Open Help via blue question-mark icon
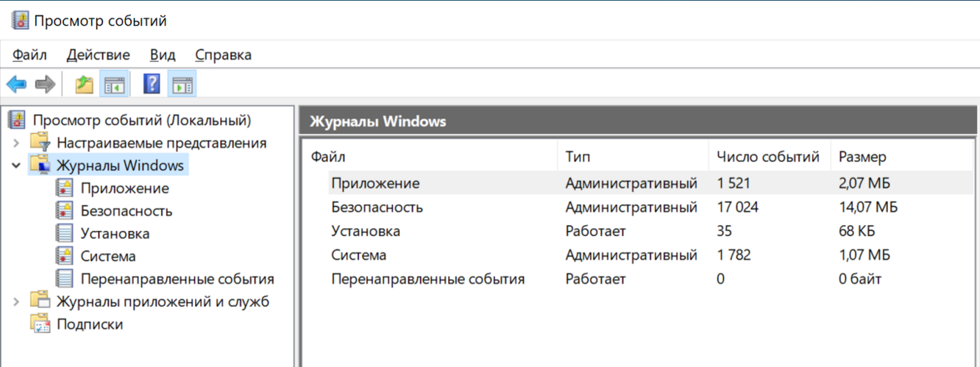 152,85
